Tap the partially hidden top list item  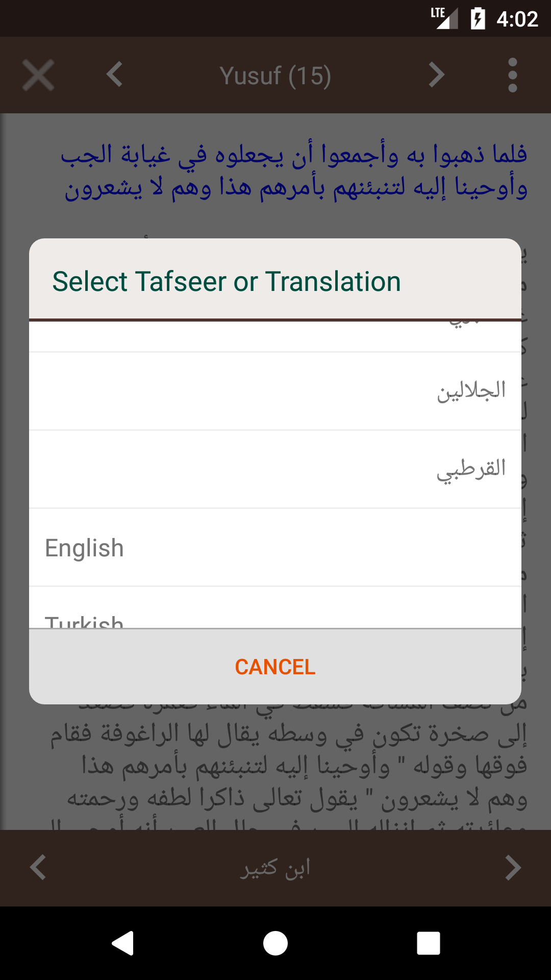pos(275,336)
